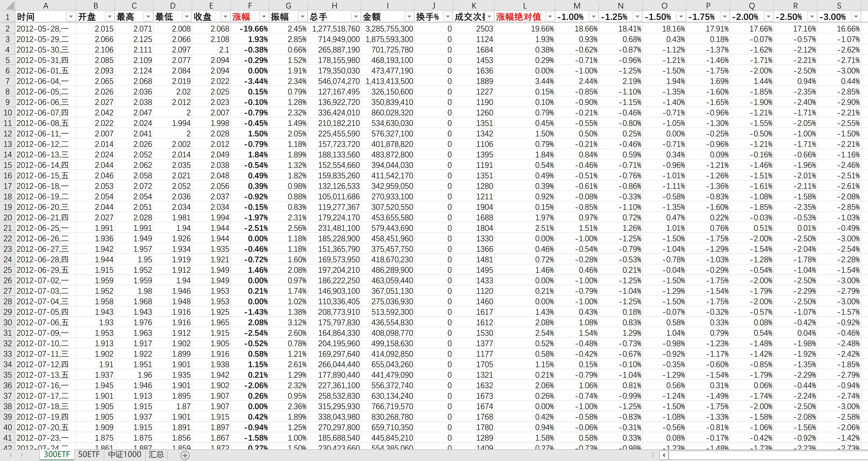Select the 300ETF sheet tab
Image resolution: width=868 pixels, height=461 pixels.
tap(57, 454)
